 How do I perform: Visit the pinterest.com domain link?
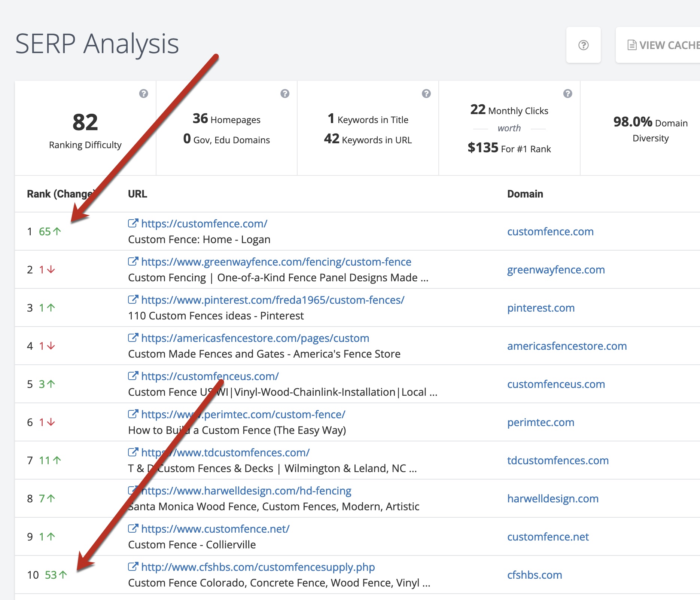541,308
